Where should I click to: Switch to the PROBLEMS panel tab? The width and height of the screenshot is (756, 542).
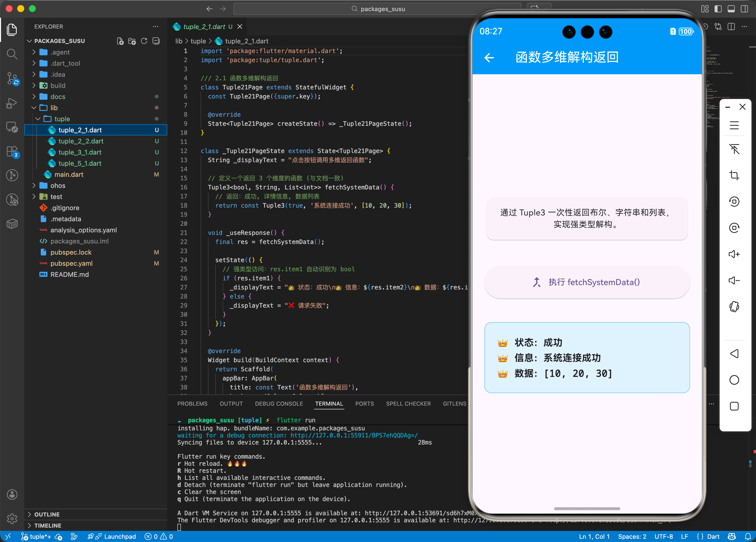(x=192, y=404)
